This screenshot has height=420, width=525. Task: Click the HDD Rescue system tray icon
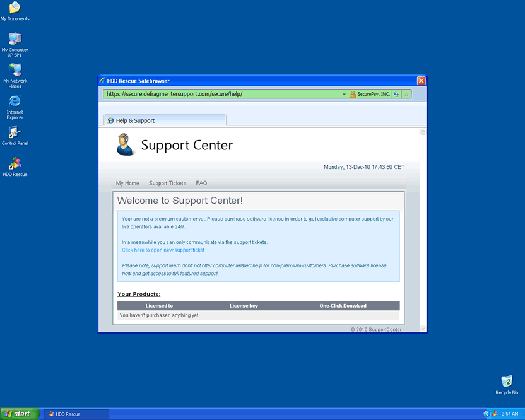(x=494, y=414)
